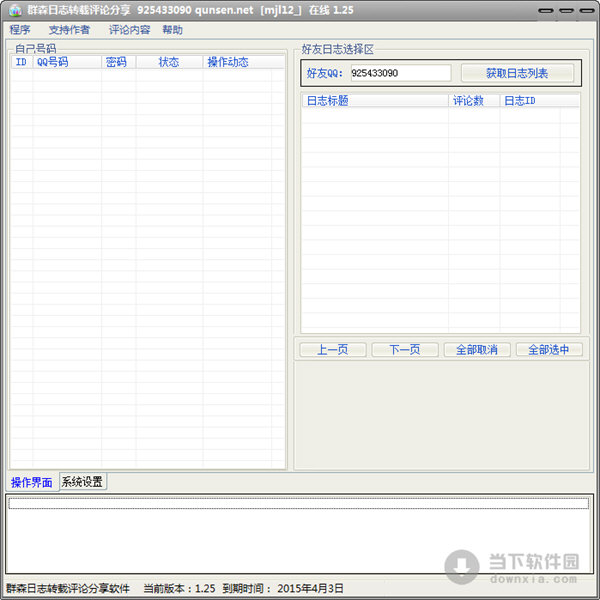This screenshot has height=600, width=600.
Task: Open the 评论内容 menu
Action: [129, 30]
